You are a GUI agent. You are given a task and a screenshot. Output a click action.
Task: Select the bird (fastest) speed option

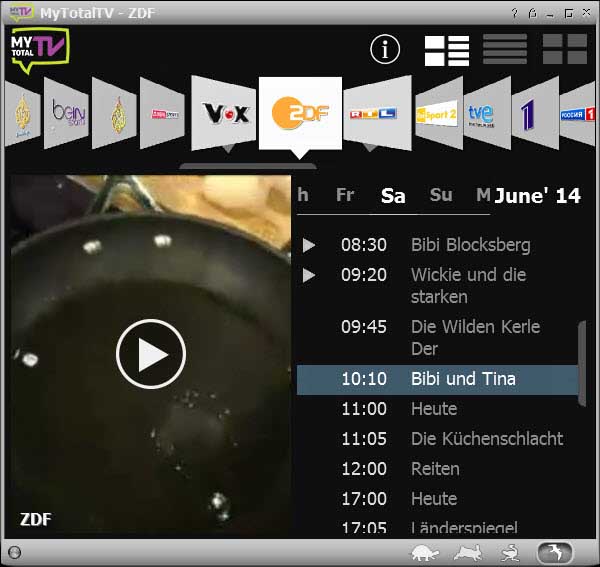[x=555, y=552]
